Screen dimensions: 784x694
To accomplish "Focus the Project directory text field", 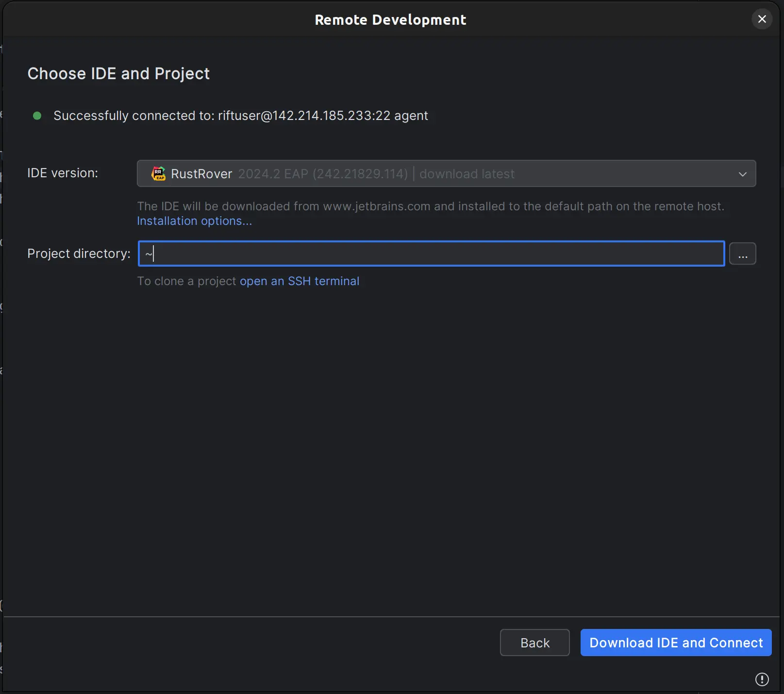I will click(431, 254).
